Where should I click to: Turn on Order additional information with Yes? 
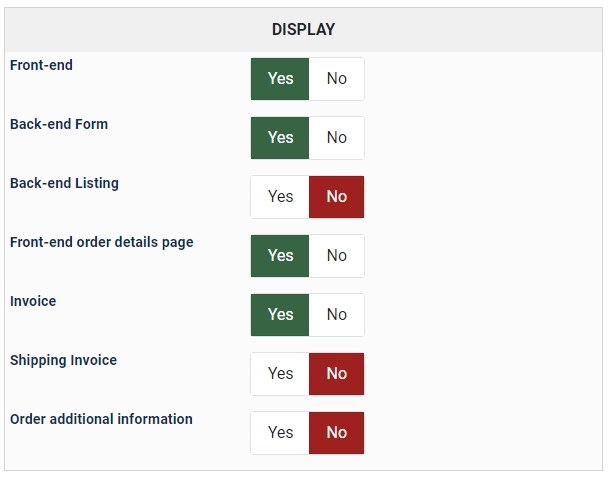tap(280, 433)
